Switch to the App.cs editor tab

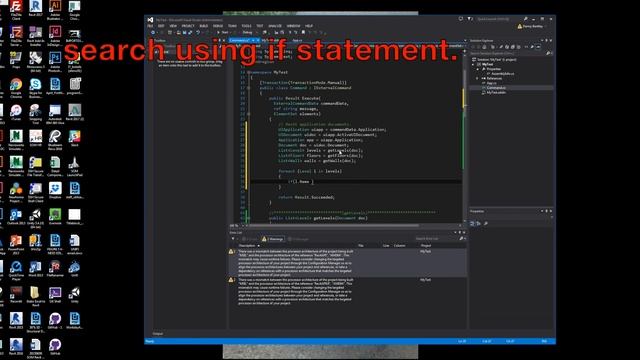click(x=297, y=40)
